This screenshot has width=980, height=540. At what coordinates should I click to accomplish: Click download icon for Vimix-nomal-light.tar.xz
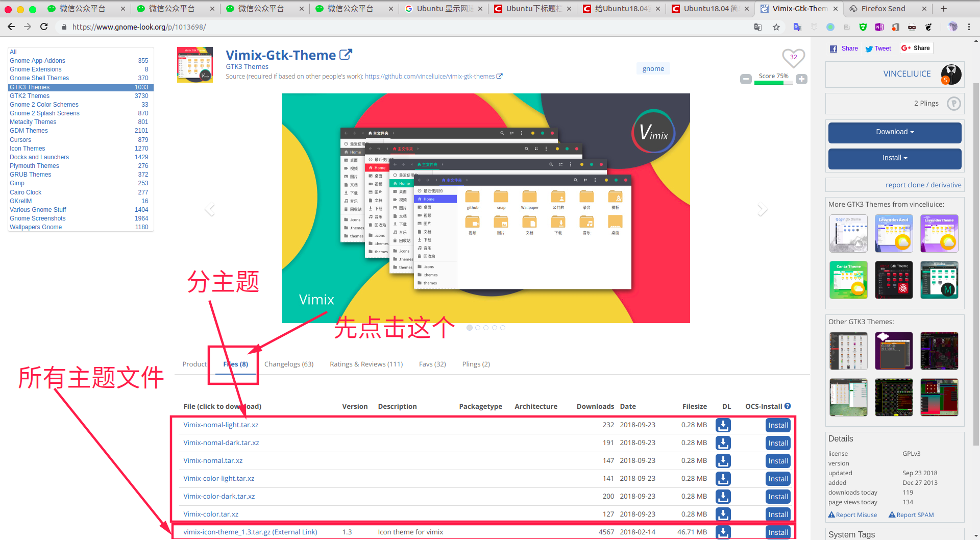click(723, 425)
